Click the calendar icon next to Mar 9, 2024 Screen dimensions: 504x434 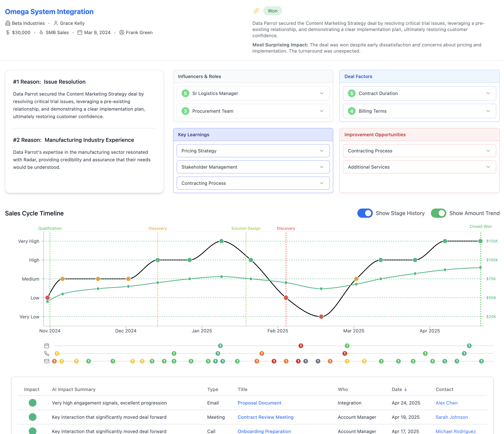tap(80, 33)
